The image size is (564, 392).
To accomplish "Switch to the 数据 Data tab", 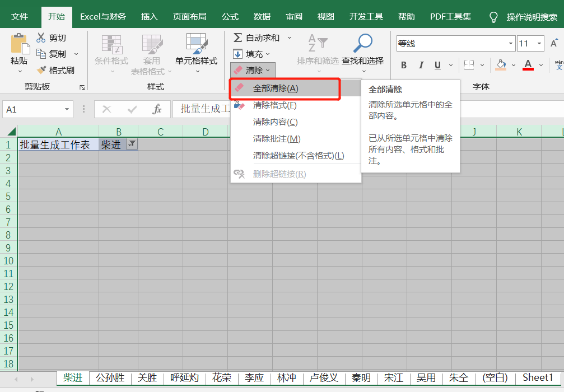I will 262,17.
